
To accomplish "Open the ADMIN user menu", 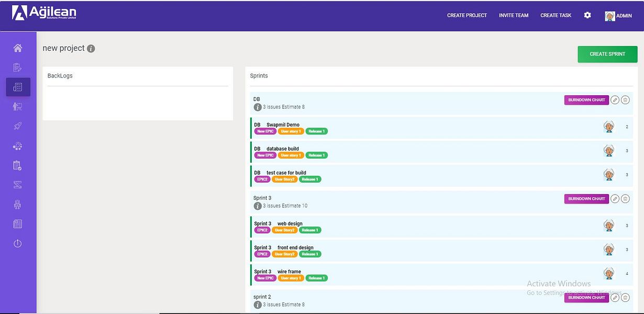I will (618, 16).
